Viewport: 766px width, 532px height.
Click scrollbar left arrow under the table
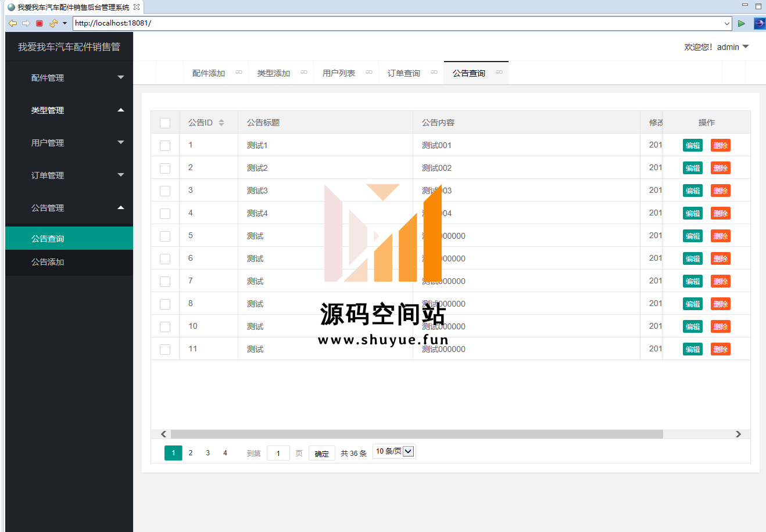coord(163,434)
